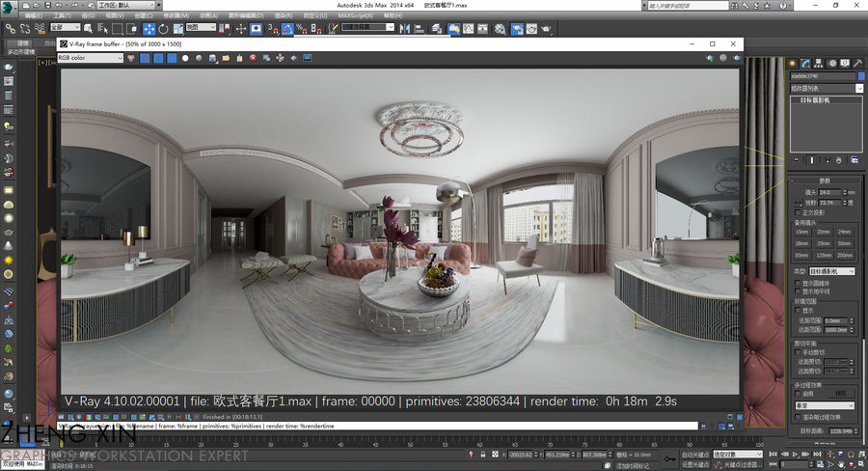
Task: Click the target distance input field
Action: tap(841, 431)
